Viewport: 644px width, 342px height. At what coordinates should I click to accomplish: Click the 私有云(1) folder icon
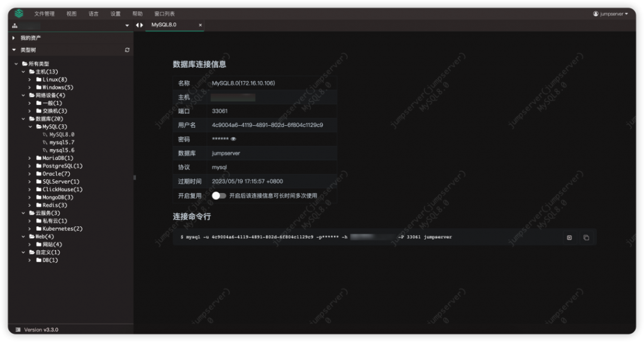coord(38,221)
